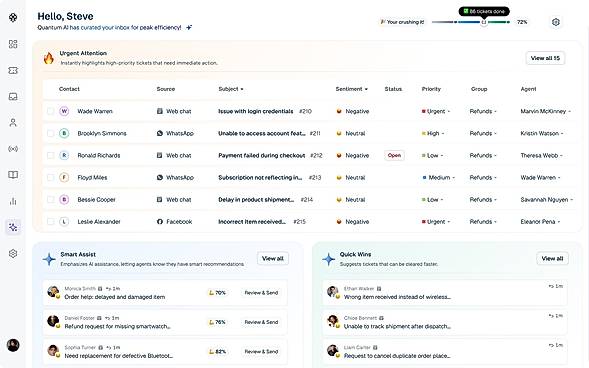Click the thumbs-up 70% confidence icon

(x=211, y=293)
